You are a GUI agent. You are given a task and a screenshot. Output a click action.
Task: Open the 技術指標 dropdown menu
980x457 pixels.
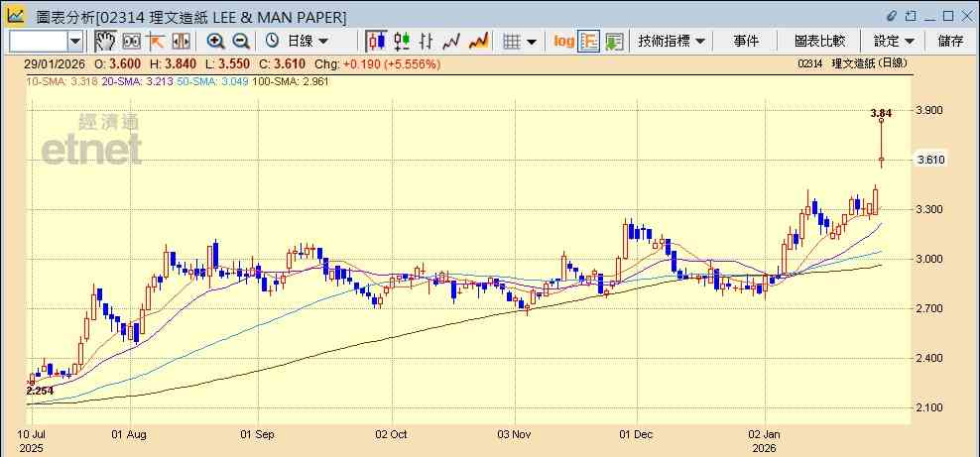click(x=671, y=42)
